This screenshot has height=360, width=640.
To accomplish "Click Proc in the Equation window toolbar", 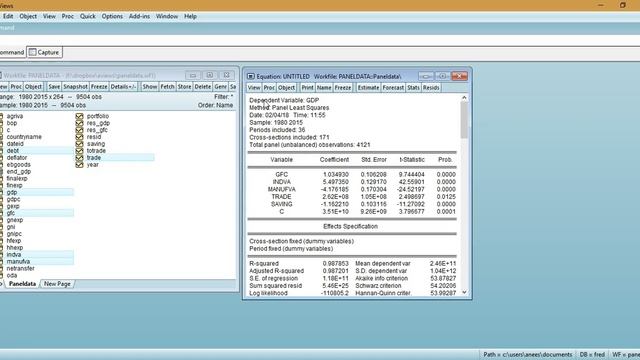I will pyautogui.click(x=269, y=88).
